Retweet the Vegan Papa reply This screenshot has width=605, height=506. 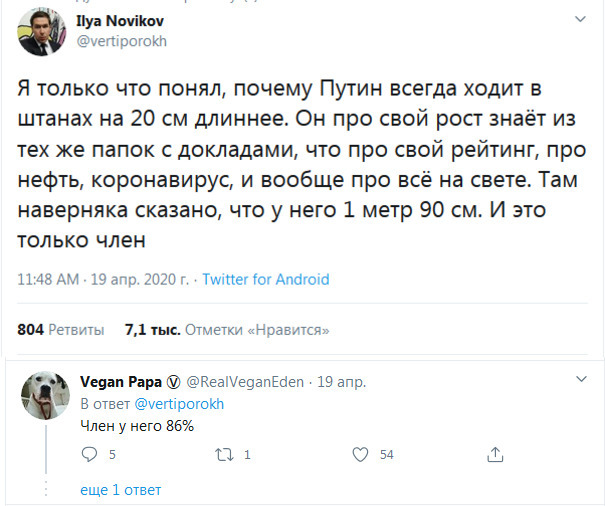tap(224, 454)
